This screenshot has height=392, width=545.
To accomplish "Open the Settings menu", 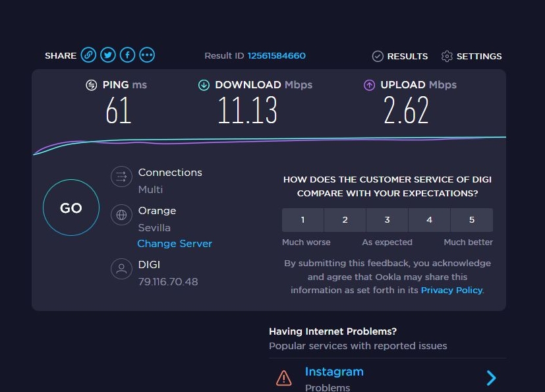I will (x=471, y=56).
